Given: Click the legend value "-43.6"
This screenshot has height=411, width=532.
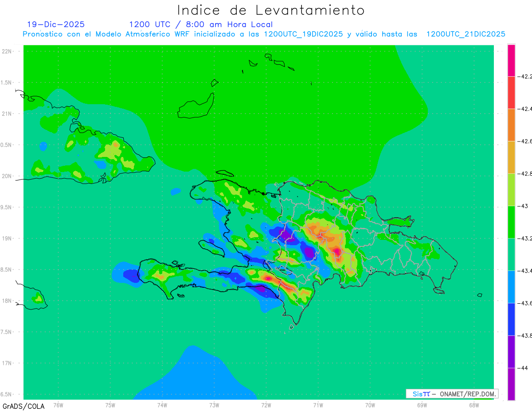Looking at the screenshot, I should click(526, 303).
